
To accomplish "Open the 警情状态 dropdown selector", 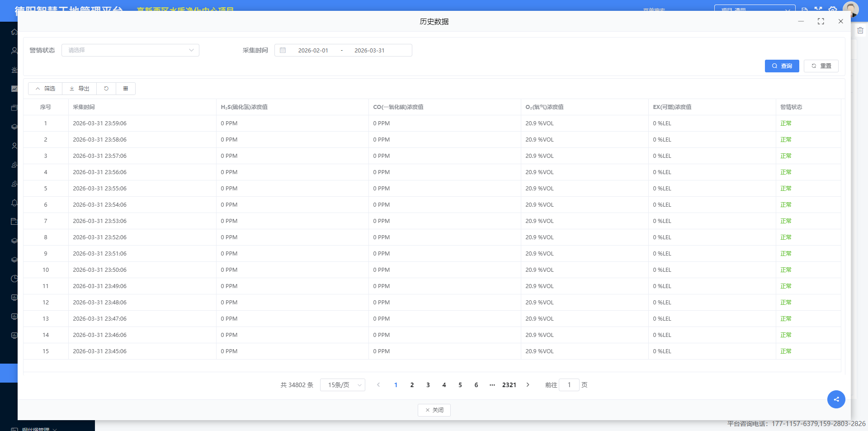I will 130,50.
